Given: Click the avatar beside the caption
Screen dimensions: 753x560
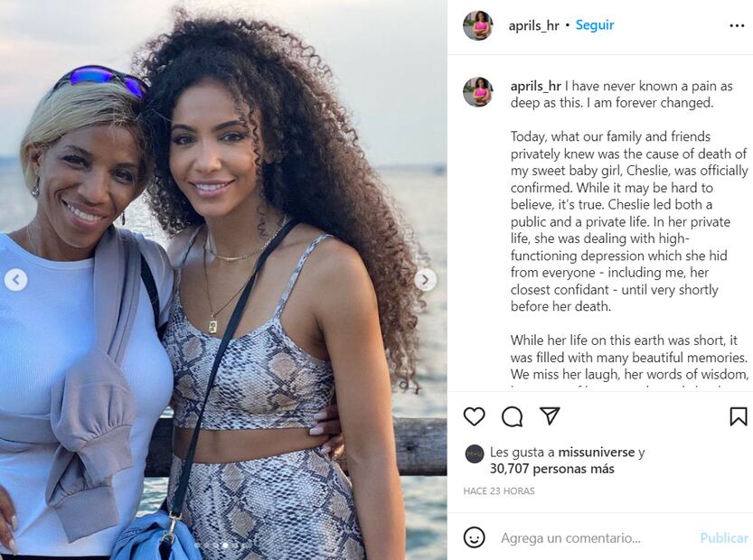Looking at the screenshot, I should 478,91.
